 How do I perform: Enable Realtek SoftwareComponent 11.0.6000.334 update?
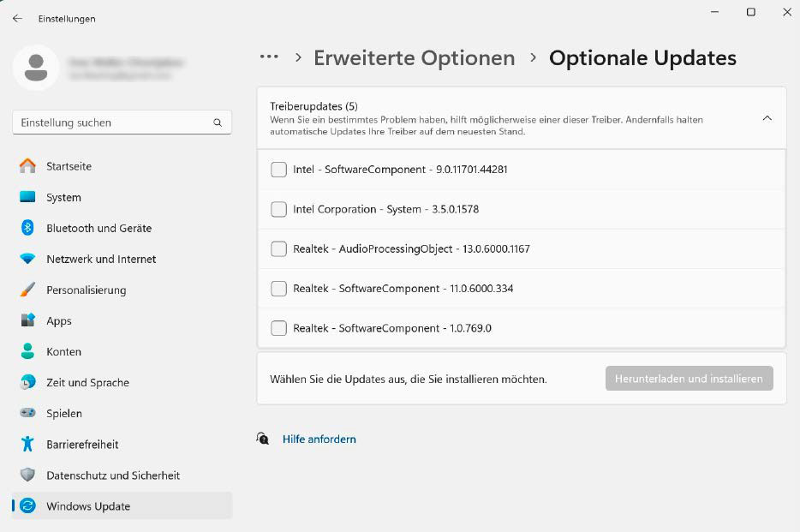(x=278, y=289)
